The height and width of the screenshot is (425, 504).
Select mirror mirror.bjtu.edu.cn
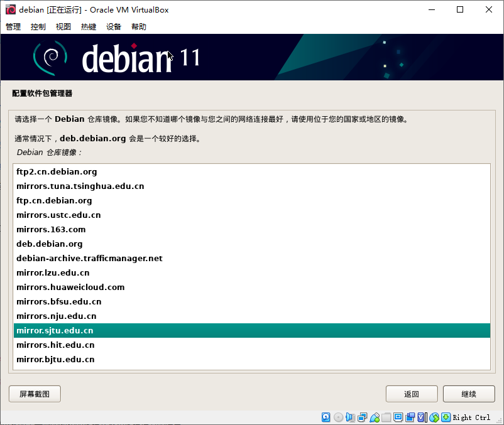click(252, 360)
